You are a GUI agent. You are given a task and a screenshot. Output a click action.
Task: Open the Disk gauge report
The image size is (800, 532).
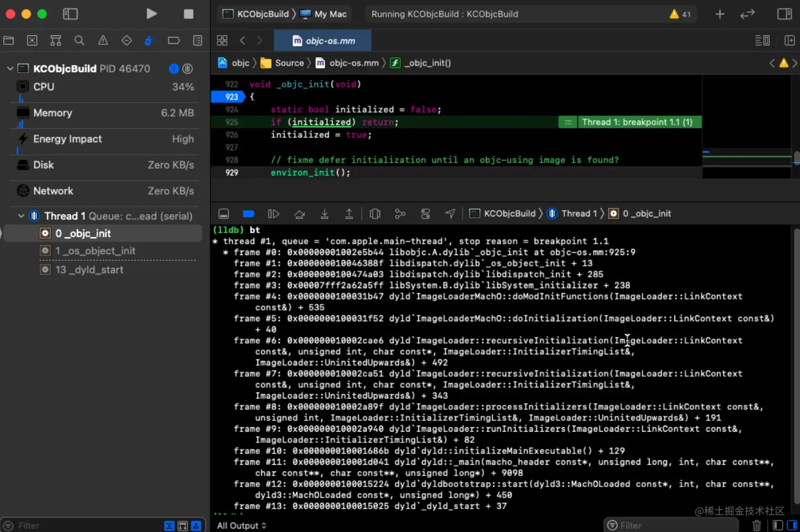pos(105,165)
